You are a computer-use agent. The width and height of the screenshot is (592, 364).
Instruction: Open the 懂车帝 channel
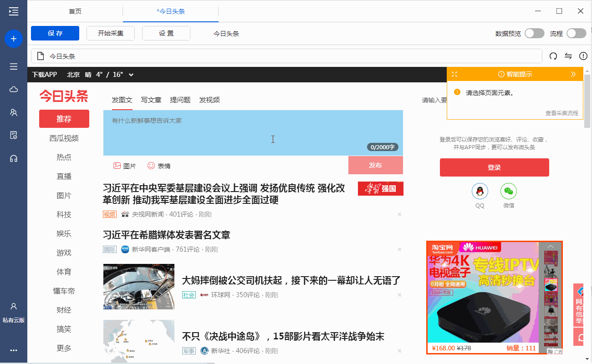point(64,291)
